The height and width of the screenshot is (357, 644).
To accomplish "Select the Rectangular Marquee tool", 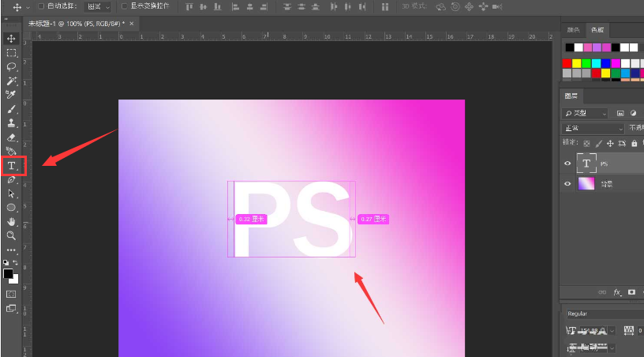I will 11,53.
